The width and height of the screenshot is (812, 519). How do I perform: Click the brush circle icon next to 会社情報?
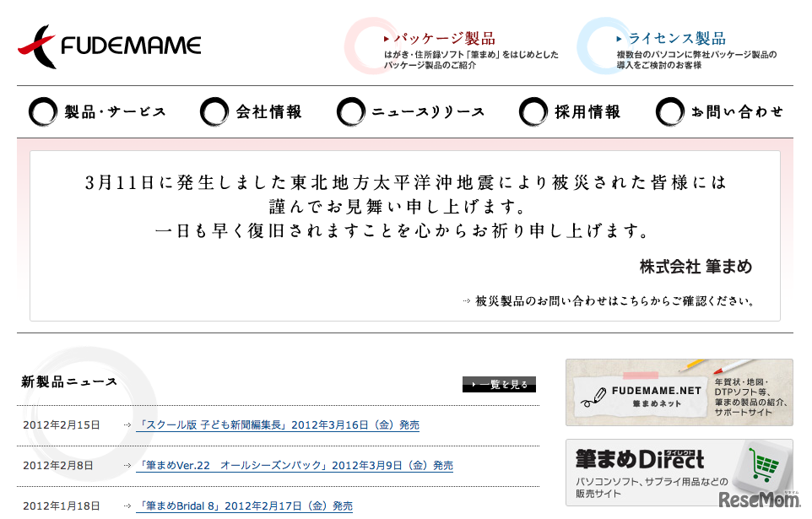(214, 111)
